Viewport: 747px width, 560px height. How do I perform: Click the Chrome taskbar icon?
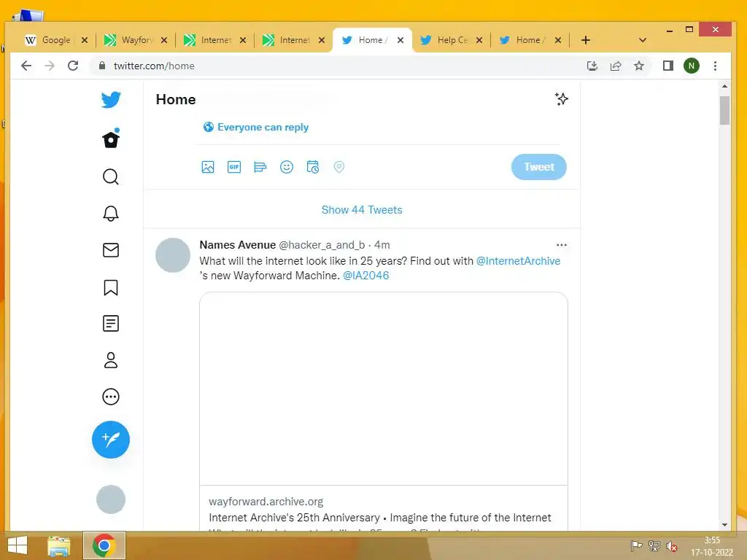pos(104,545)
